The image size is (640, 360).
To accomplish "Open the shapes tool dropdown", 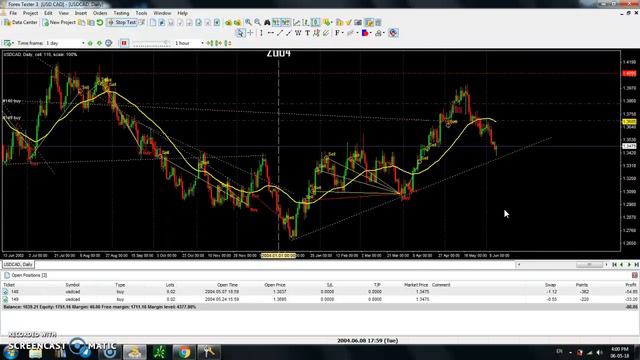I will click(366, 33).
